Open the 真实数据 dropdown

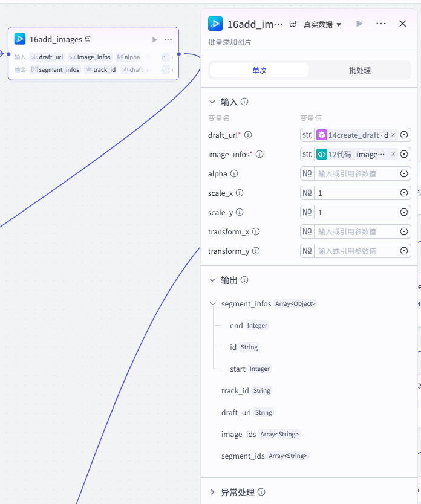tap(322, 24)
